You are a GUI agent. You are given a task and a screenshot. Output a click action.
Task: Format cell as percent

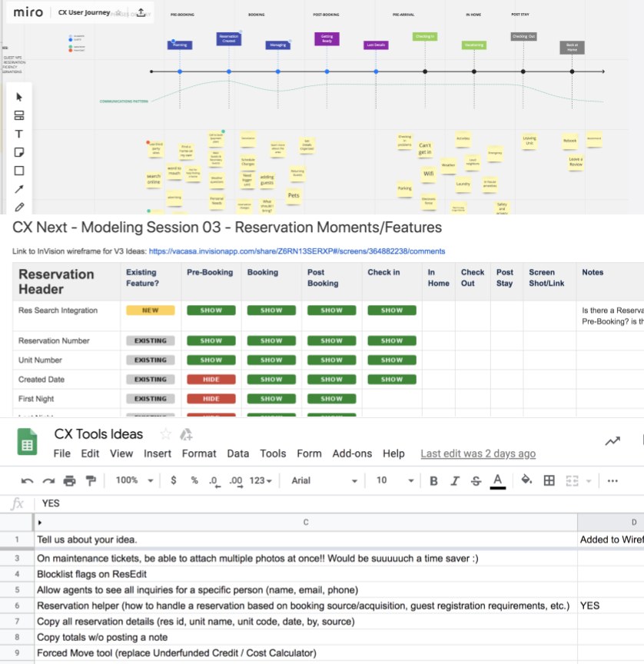point(194,480)
